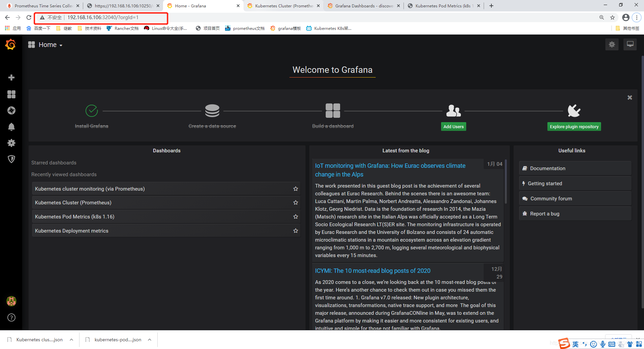Open IoT monitoring with Grafana blog post
Image resolution: width=644 pixels, height=349 pixels.
pyautogui.click(x=390, y=170)
